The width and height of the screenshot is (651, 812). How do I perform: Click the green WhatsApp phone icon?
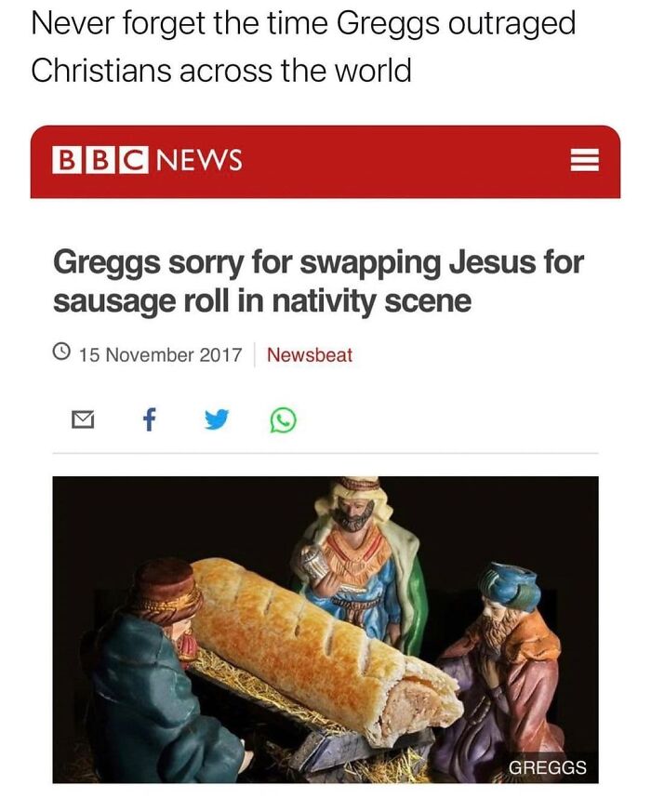click(x=281, y=419)
